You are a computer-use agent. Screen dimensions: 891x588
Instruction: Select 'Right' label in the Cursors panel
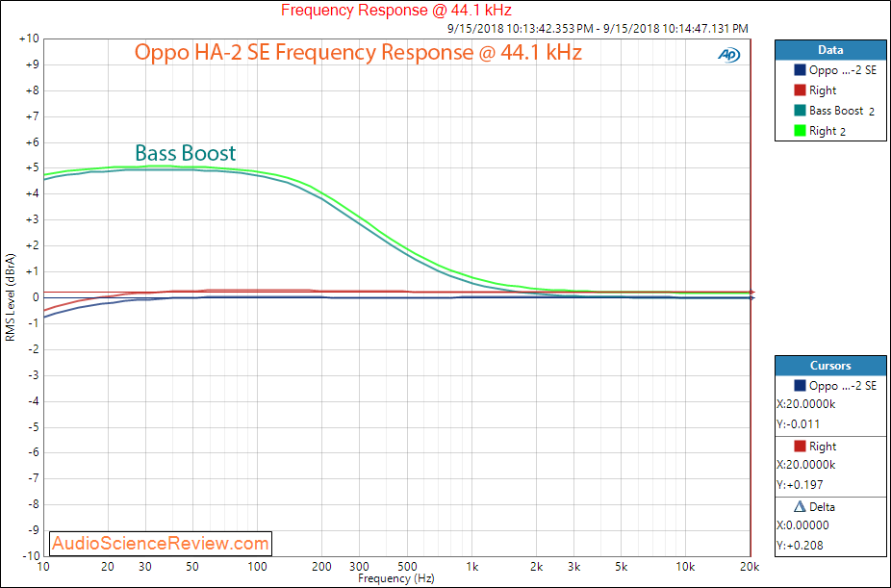[x=823, y=447]
